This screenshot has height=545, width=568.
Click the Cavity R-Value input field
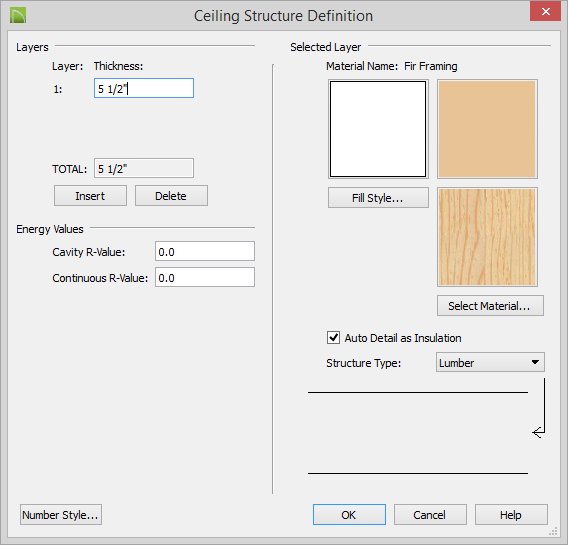(x=205, y=251)
